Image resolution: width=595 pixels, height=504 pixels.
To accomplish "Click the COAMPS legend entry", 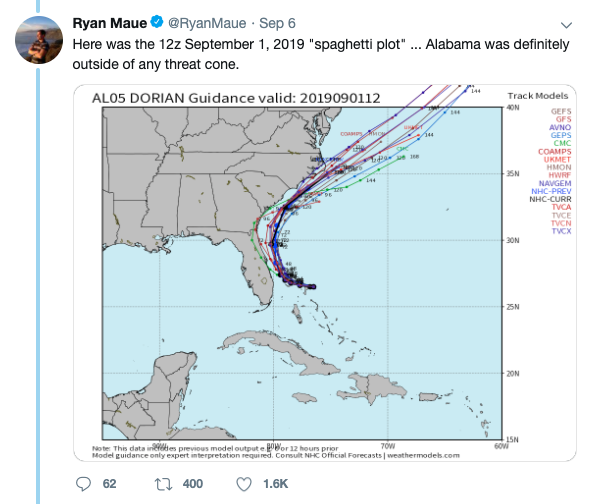I will tap(554, 151).
